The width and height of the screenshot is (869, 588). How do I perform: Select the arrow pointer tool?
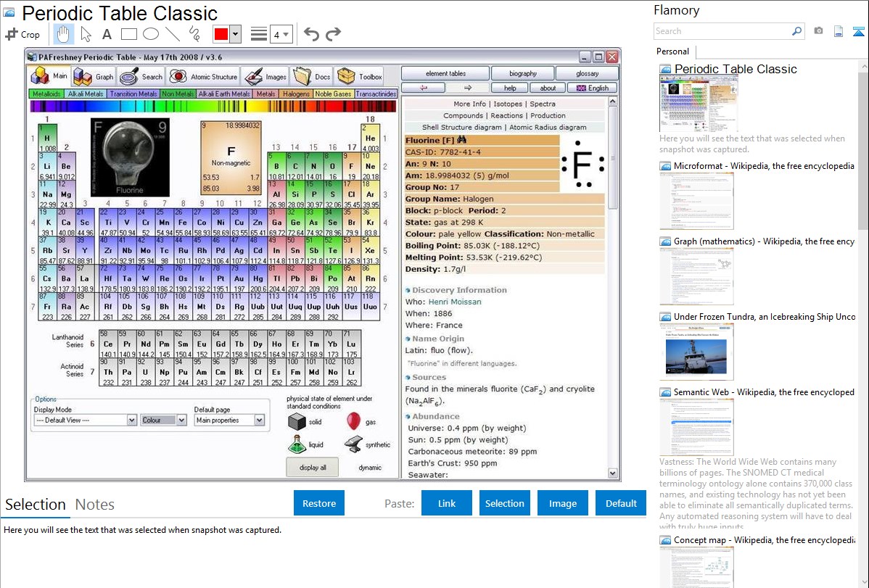[86, 34]
